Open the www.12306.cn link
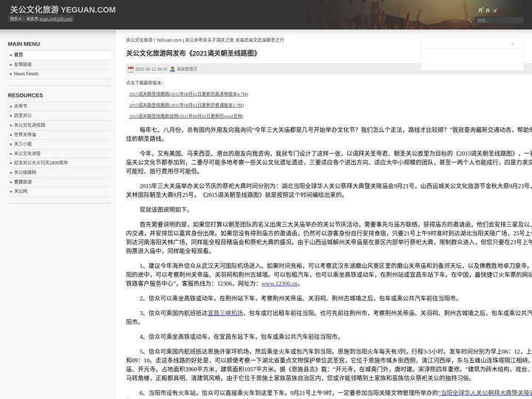The width and height of the screenshot is (532, 399). click(279, 284)
